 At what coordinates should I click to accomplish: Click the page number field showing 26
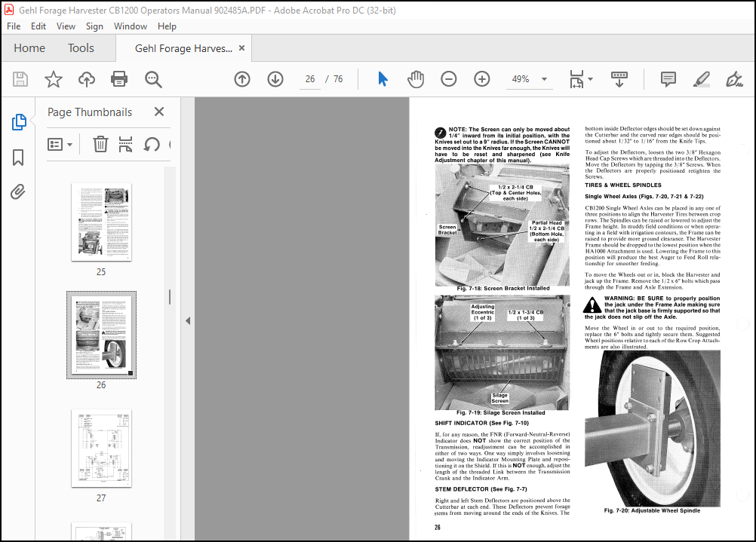click(310, 79)
